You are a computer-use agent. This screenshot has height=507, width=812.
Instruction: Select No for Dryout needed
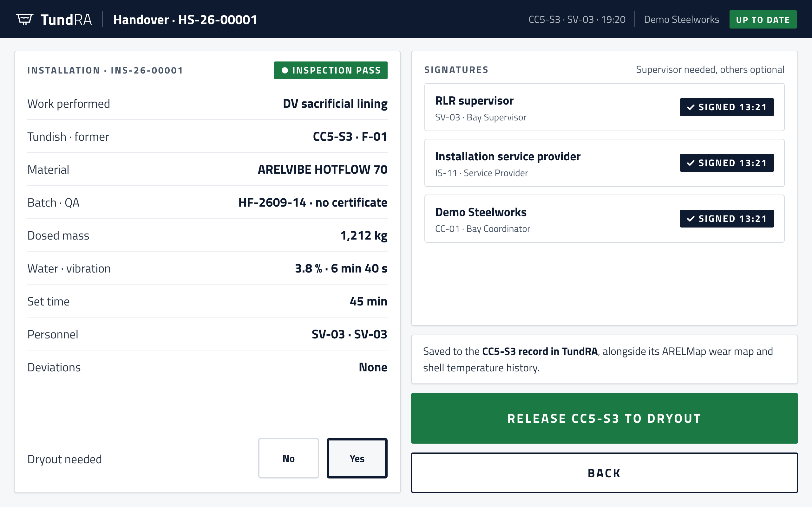tap(288, 458)
